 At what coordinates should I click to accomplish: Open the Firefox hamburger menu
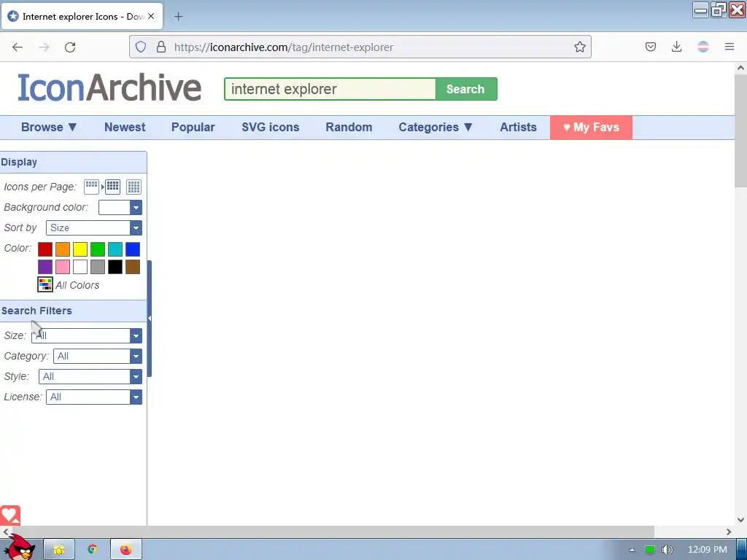pyautogui.click(x=729, y=47)
